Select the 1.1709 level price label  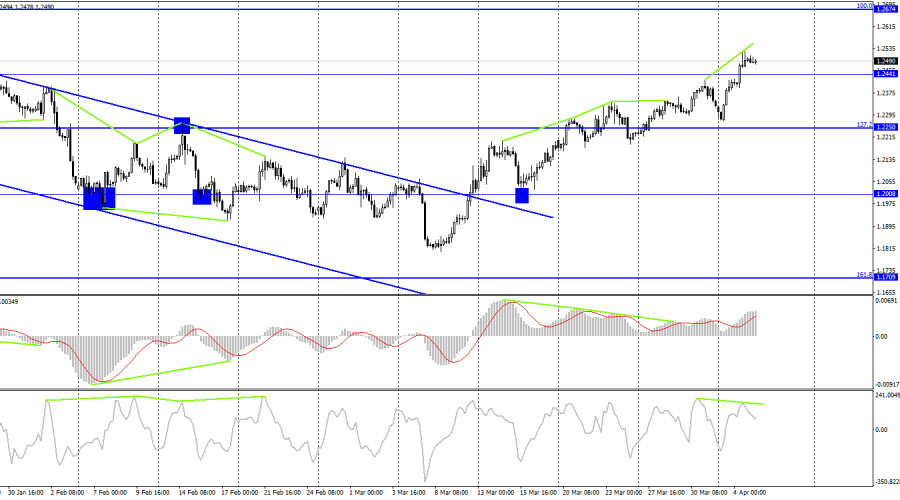[x=886, y=277]
